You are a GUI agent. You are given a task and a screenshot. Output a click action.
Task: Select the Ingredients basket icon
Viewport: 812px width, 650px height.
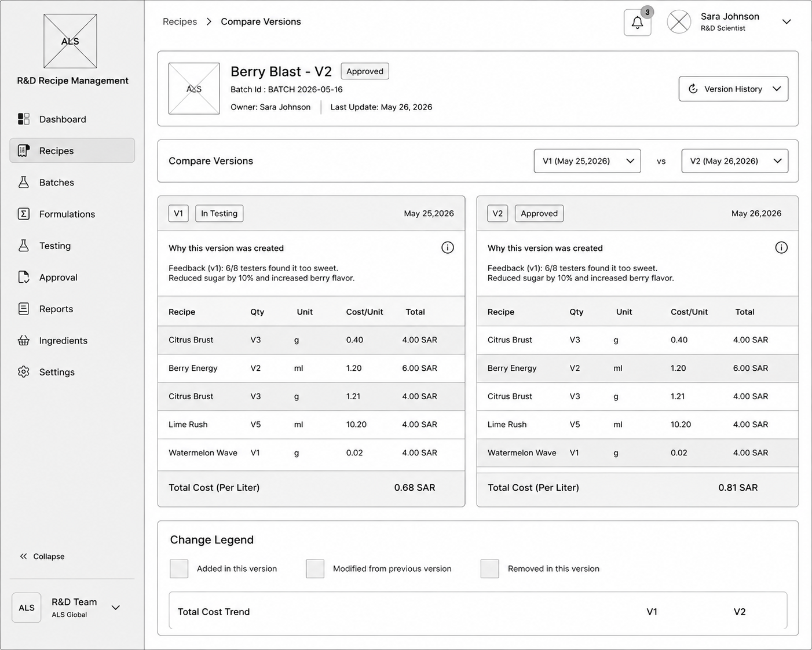(x=24, y=341)
